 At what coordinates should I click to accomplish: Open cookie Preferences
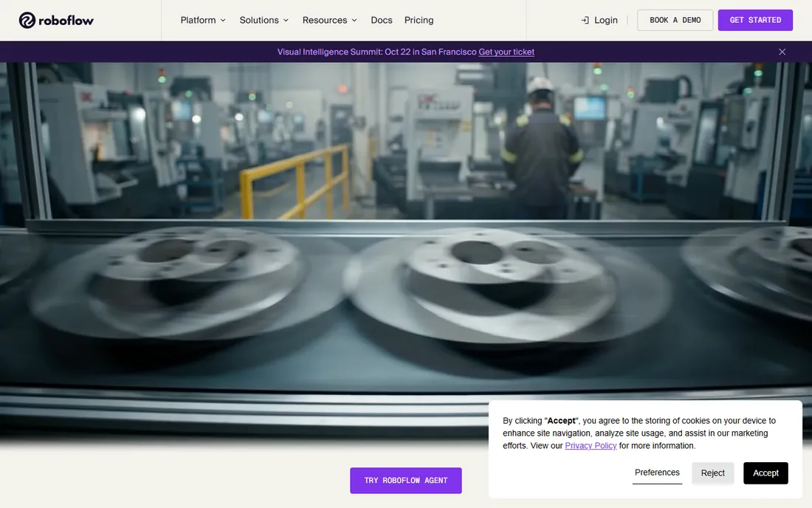(x=657, y=473)
